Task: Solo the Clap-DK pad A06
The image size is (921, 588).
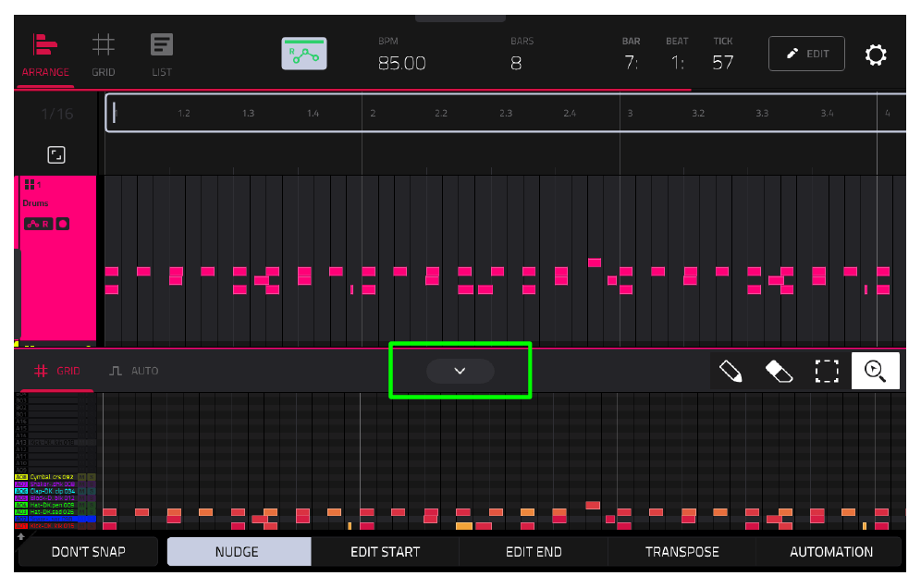Action: pos(92,491)
